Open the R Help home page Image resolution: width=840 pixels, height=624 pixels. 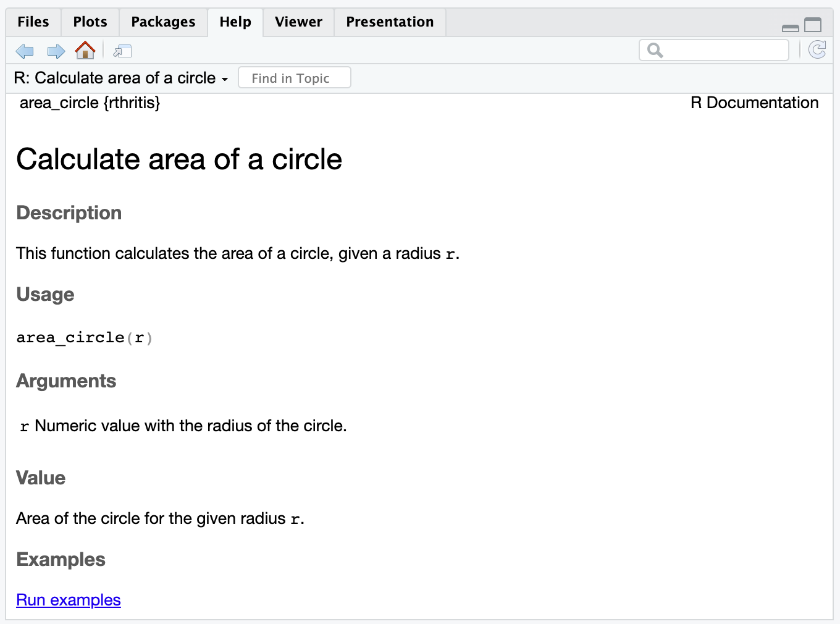85,51
